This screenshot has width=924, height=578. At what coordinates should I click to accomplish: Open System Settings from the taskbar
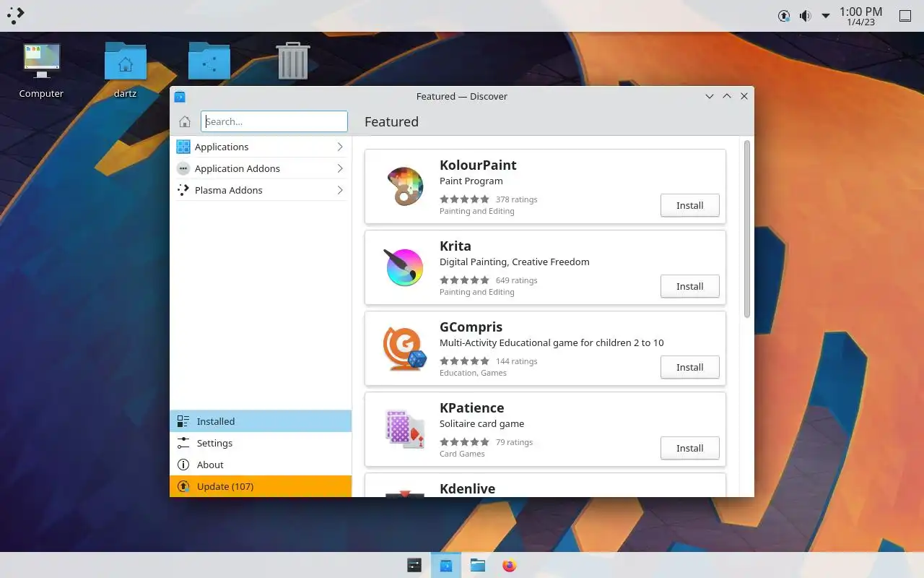pos(414,565)
